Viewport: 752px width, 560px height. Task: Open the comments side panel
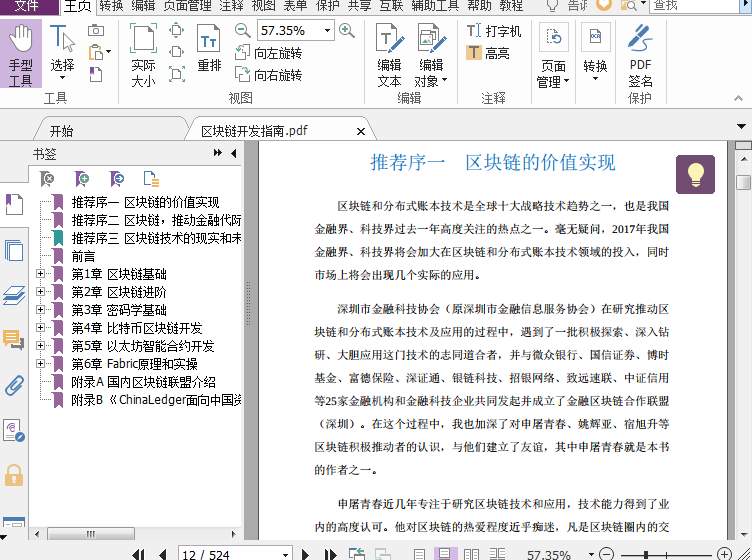(14, 340)
